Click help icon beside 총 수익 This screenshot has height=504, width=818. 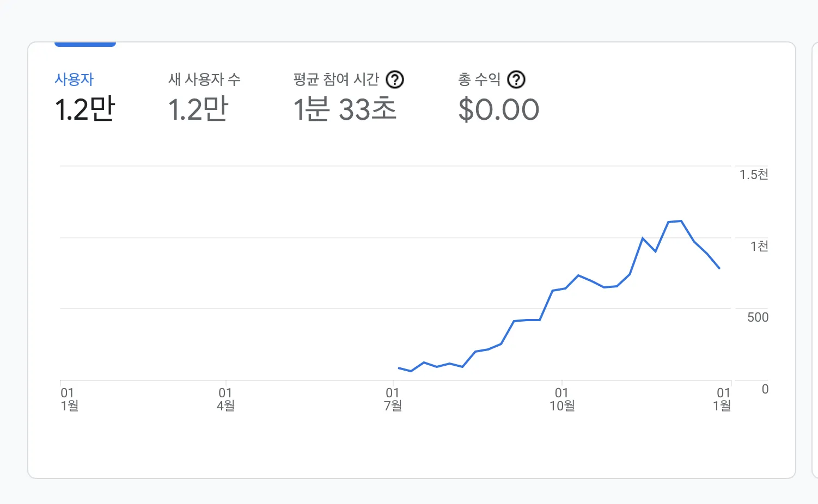(516, 80)
